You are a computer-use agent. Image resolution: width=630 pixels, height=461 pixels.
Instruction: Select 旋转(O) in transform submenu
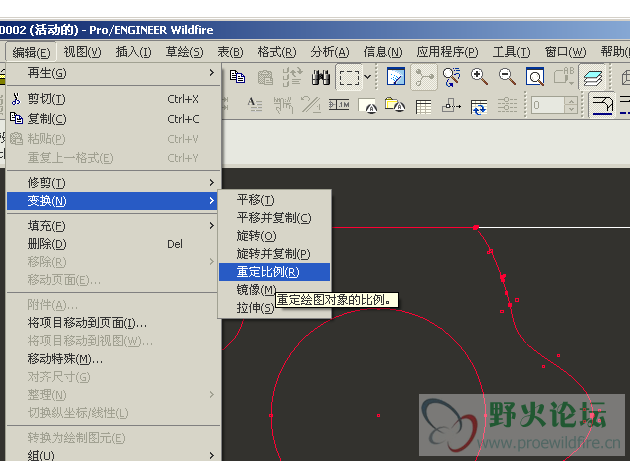pyautogui.click(x=274, y=236)
